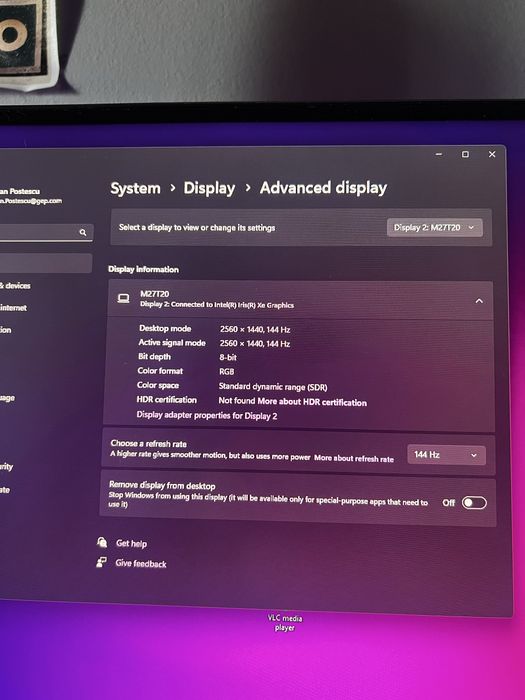
Task: Go back to System in breadcrumb
Action: point(135,188)
